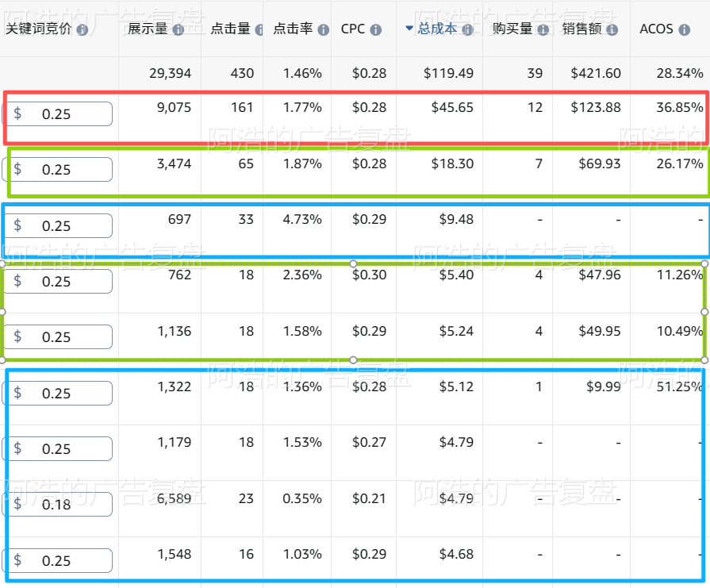Select cost value $45.65
The width and height of the screenshot is (710, 588).
click(x=452, y=108)
